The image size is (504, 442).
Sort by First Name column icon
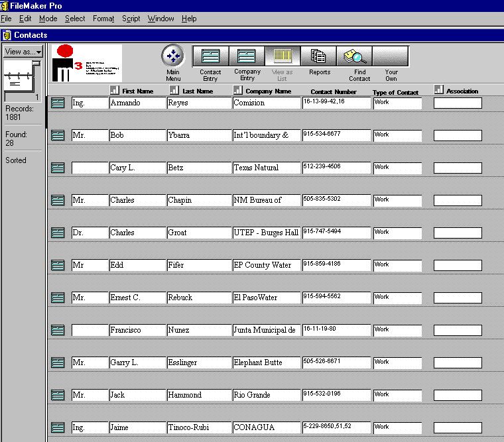tap(114, 90)
